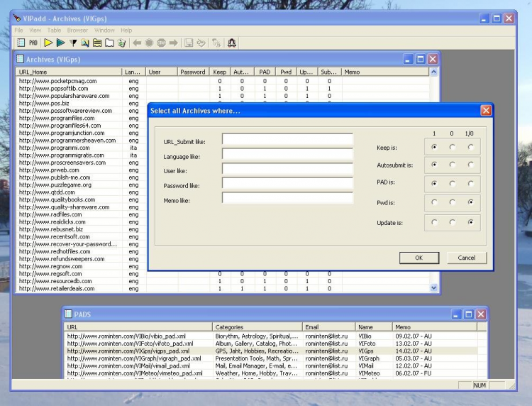The image size is (532, 406).
Task: Set 'Autosubmit is' to 1/0
Action: [x=470, y=165]
